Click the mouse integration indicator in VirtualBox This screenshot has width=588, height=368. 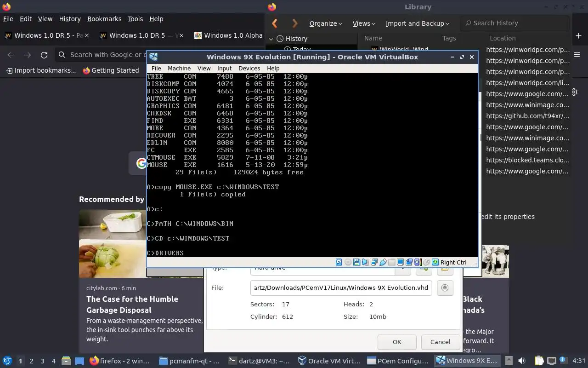coord(426,262)
